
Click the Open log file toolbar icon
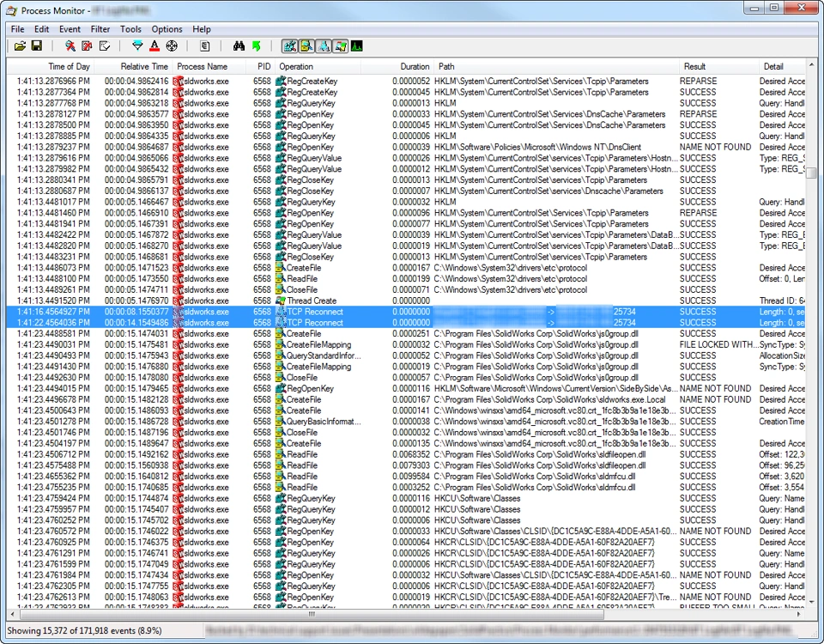click(20, 46)
